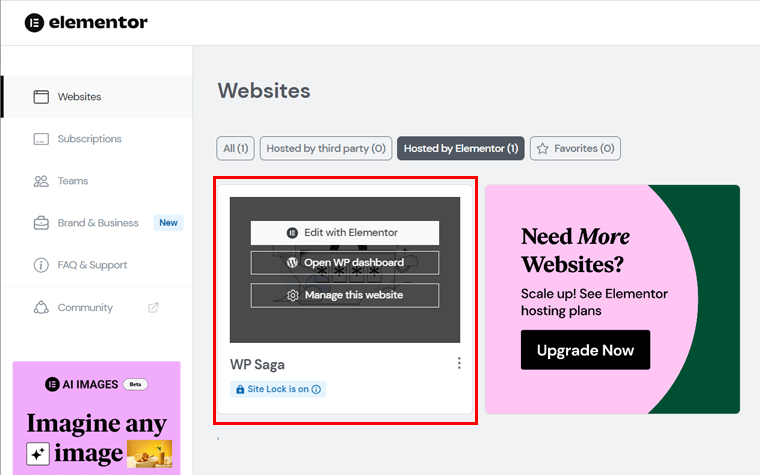Select Hosted by third party (0) tab
The width and height of the screenshot is (760, 475).
pos(326,148)
